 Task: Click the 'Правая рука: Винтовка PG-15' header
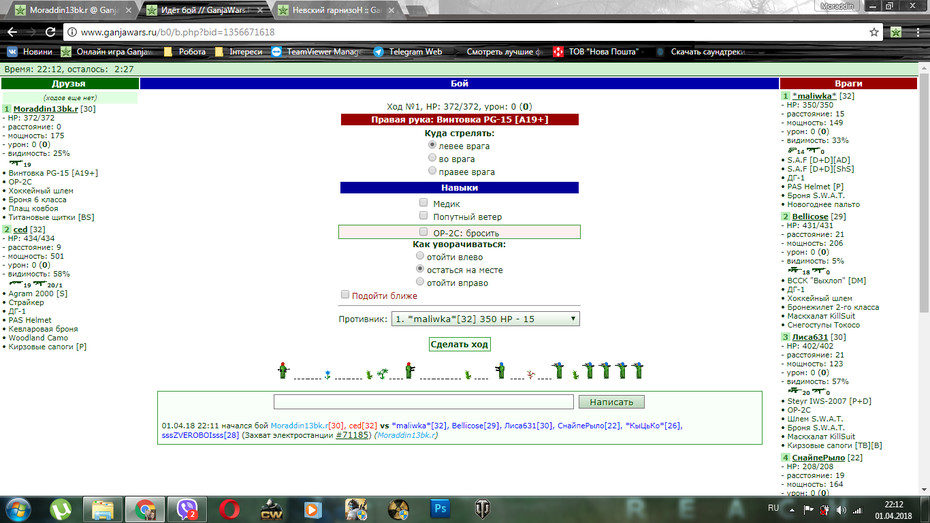pyautogui.click(x=460, y=120)
